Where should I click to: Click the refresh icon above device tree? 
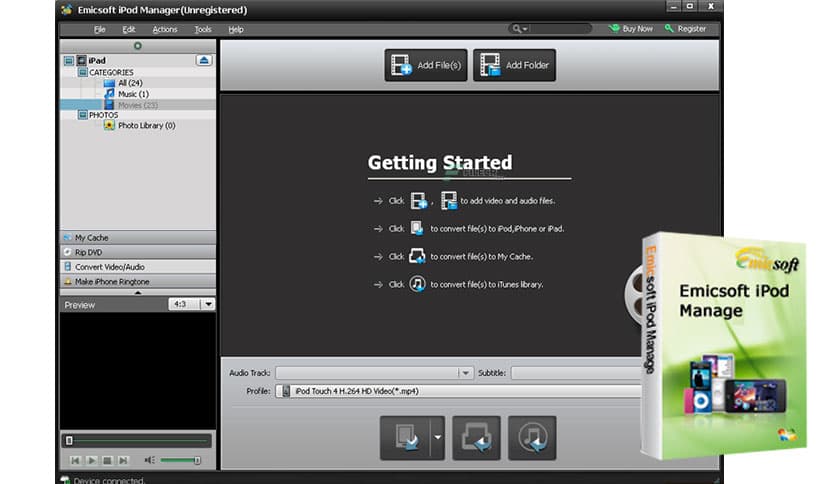point(138,46)
